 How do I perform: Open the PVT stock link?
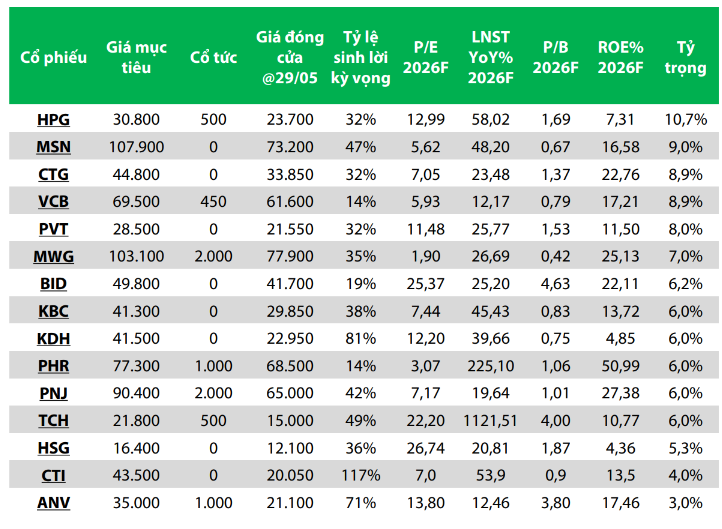click(53, 229)
